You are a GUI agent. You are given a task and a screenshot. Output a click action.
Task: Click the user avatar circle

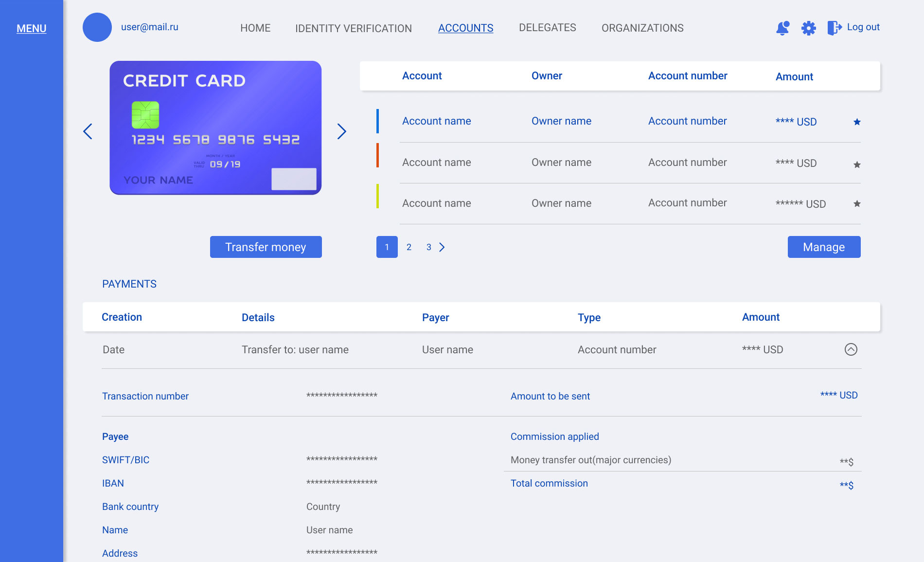[97, 28]
